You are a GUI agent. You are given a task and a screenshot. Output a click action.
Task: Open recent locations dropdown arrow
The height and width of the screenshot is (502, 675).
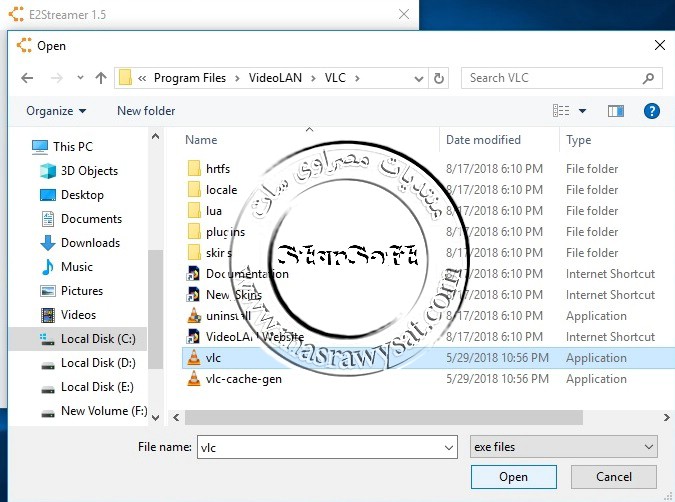[80, 78]
